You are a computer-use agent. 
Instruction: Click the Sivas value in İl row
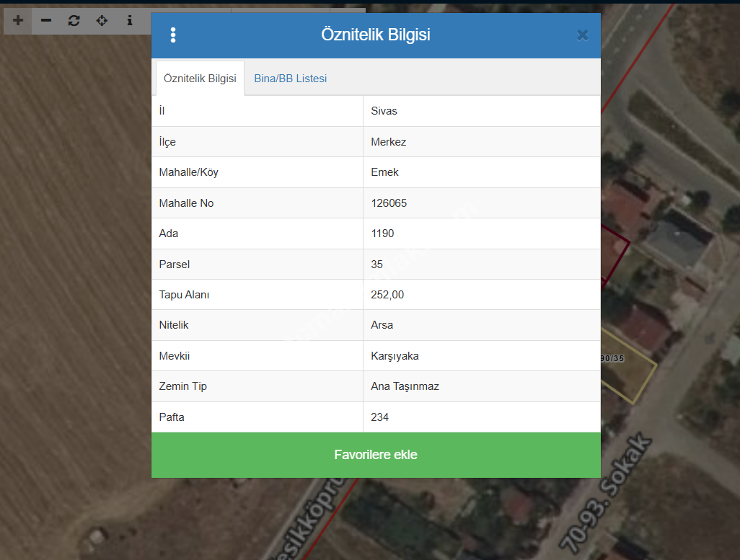384,111
